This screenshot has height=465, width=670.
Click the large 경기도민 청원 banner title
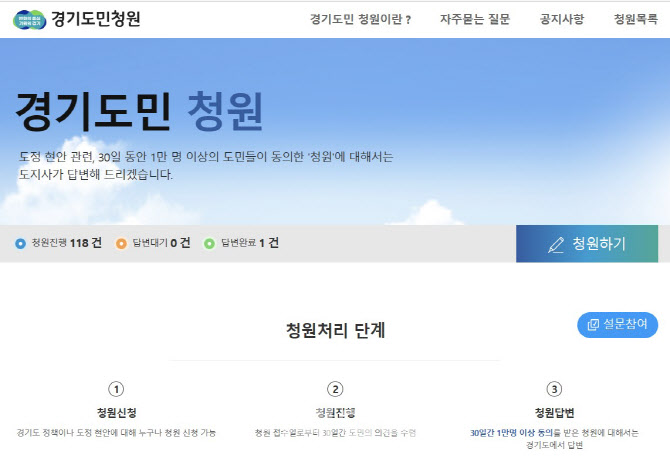[139, 111]
